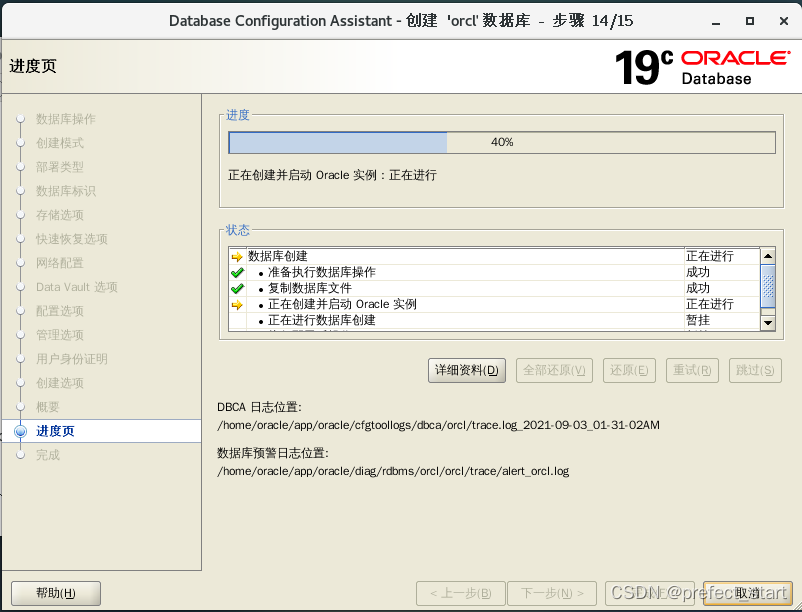Click the status list scroll up arrow
The image size is (802, 612).
[768, 256]
